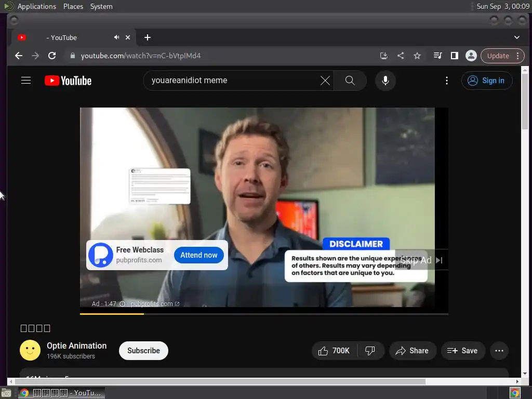Open the tab search chevron dropdown
This screenshot has width=532, height=399.
(516, 37)
